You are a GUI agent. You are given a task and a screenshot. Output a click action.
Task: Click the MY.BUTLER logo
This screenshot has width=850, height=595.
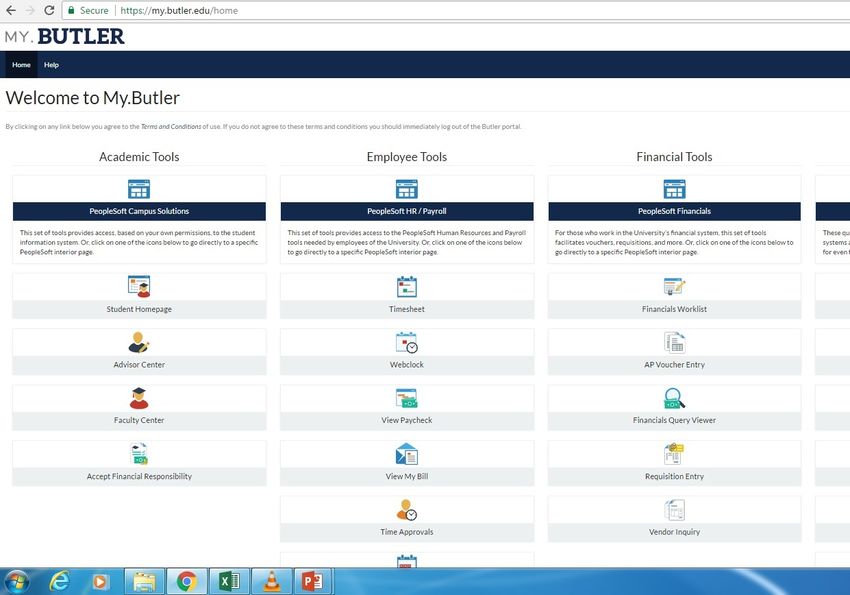(65, 36)
